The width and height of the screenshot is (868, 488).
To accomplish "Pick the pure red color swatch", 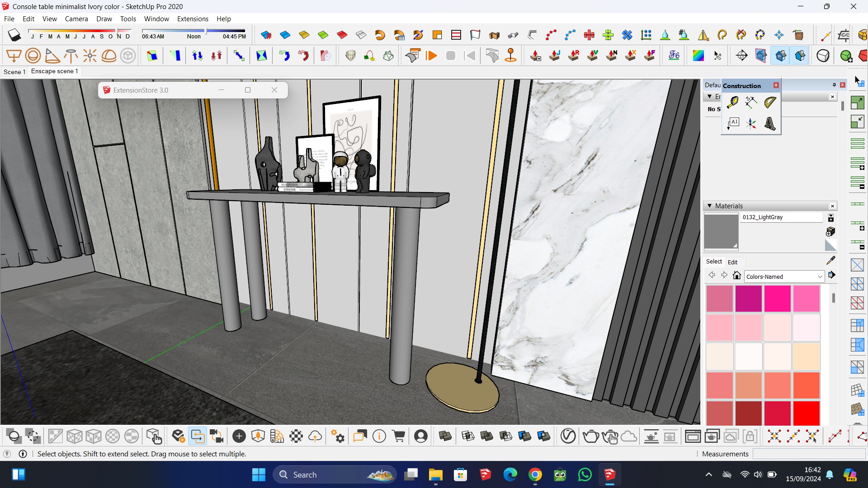I will click(806, 413).
